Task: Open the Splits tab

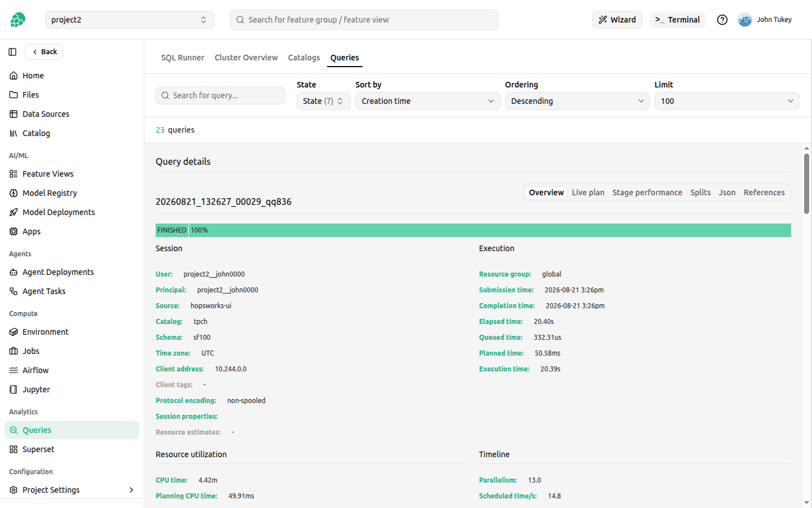Action: click(x=700, y=192)
